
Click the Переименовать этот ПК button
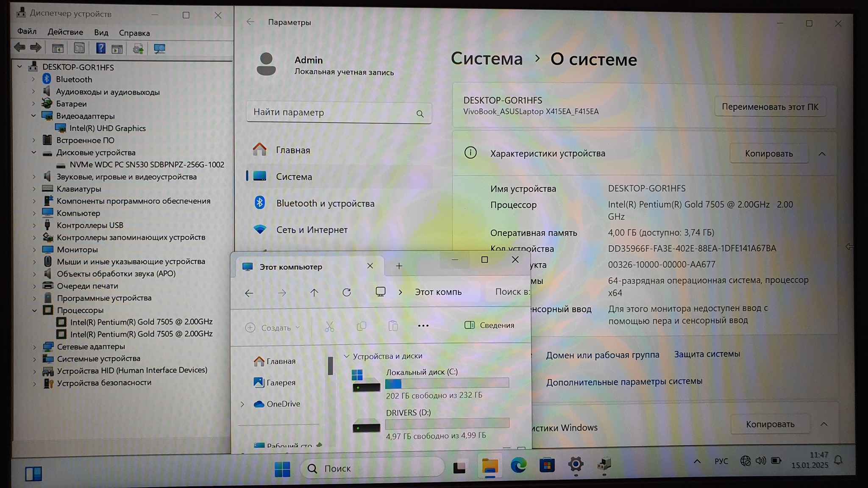point(770,107)
